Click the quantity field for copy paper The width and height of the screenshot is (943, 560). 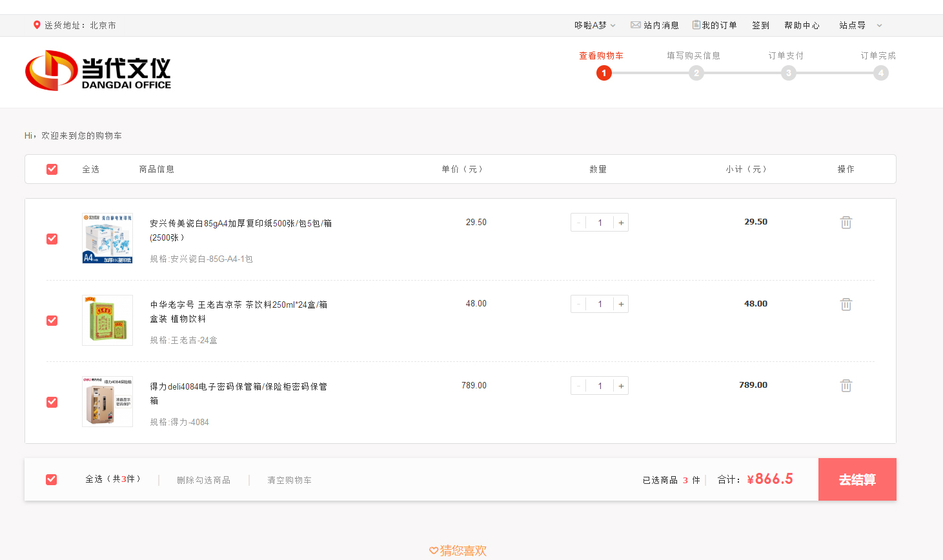coord(600,223)
